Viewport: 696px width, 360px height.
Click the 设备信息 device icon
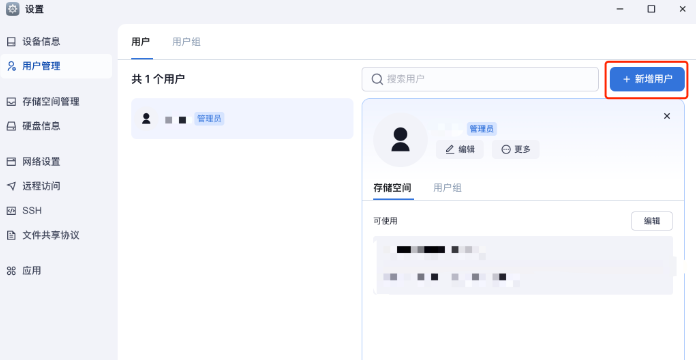click(11, 42)
